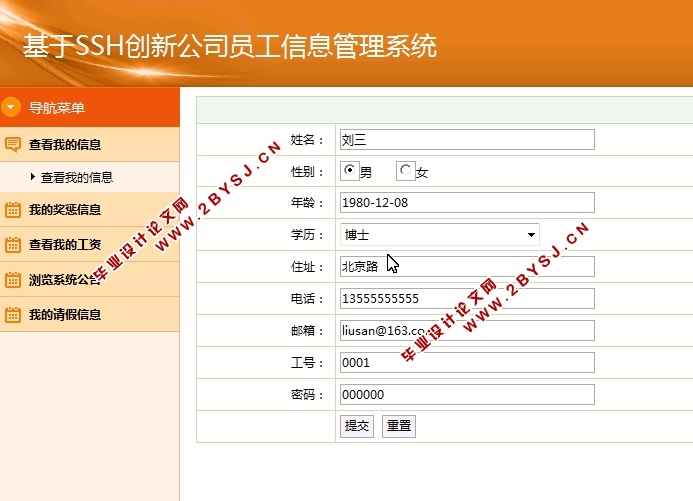The height and width of the screenshot is (501, 693).
Task: Click the calendar icon beside 我的请假信息
Action: [13, 315]
